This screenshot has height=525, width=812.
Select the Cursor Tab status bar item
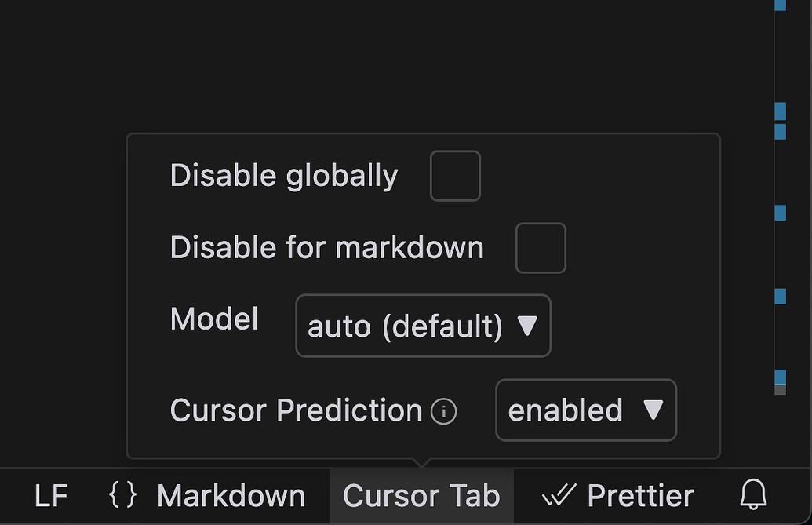[x=421, y=495]
